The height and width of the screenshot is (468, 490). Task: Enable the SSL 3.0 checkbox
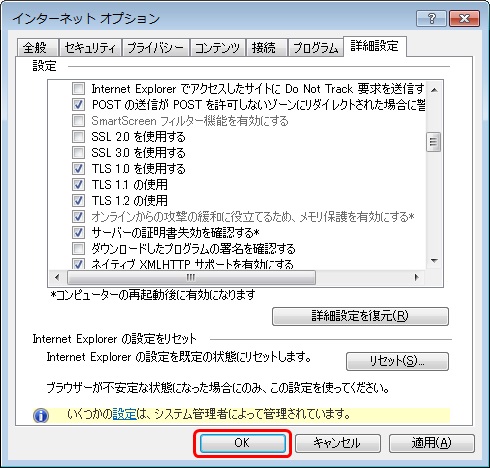point(78,152)
